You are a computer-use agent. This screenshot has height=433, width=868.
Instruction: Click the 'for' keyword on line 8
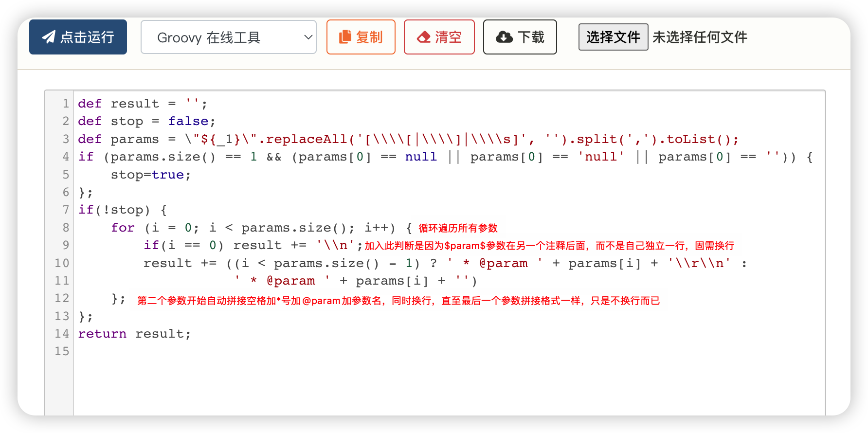123,228
